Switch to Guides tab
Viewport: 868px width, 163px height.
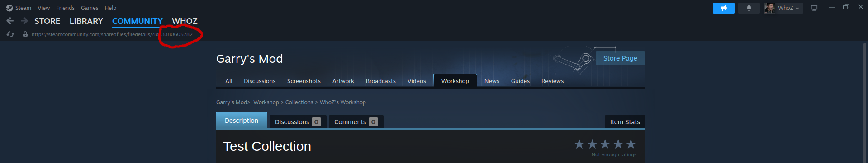520,81
